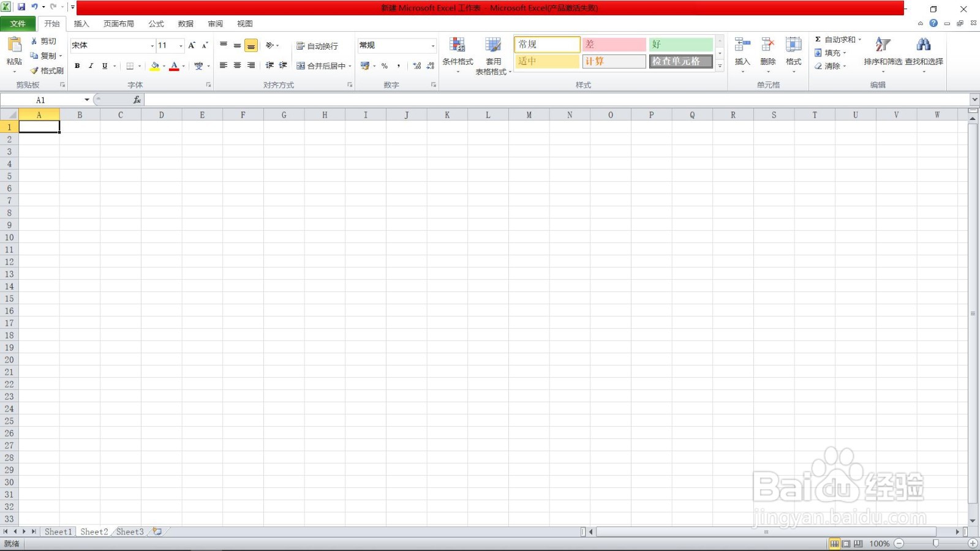Toggle align text right
980x551 pixels.
tap(251, 66)
